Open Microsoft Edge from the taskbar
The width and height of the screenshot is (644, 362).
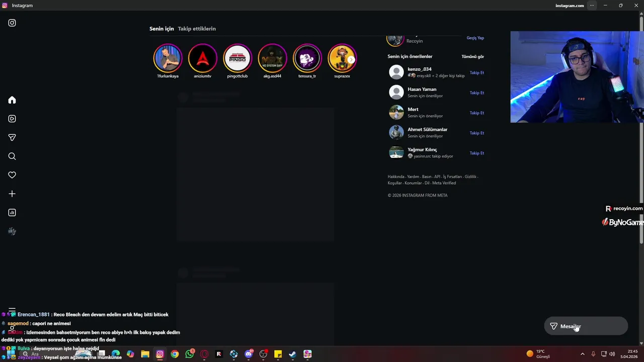pyautogui.click(x=116, y=354)
